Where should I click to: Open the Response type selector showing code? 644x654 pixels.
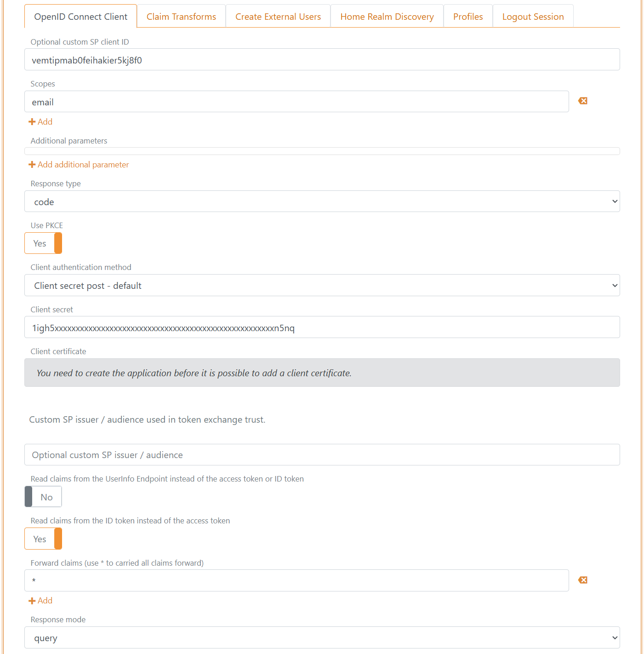(322, 201)
